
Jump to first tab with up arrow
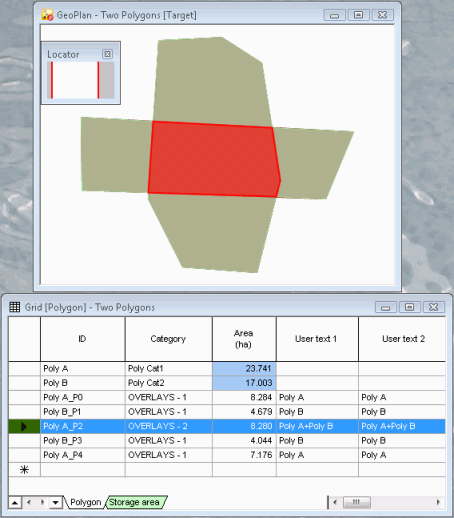point(15,502)
